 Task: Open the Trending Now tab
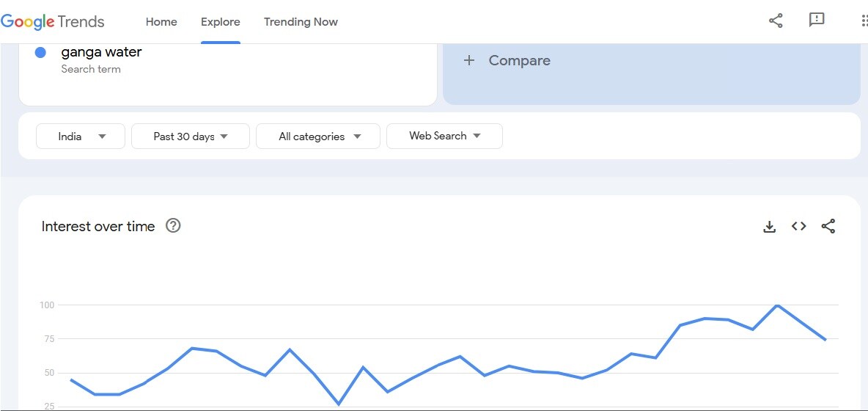click(301, 22)
